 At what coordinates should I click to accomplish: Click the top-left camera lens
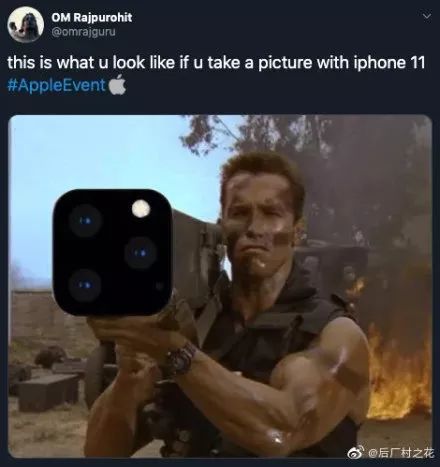pos(85,220)
